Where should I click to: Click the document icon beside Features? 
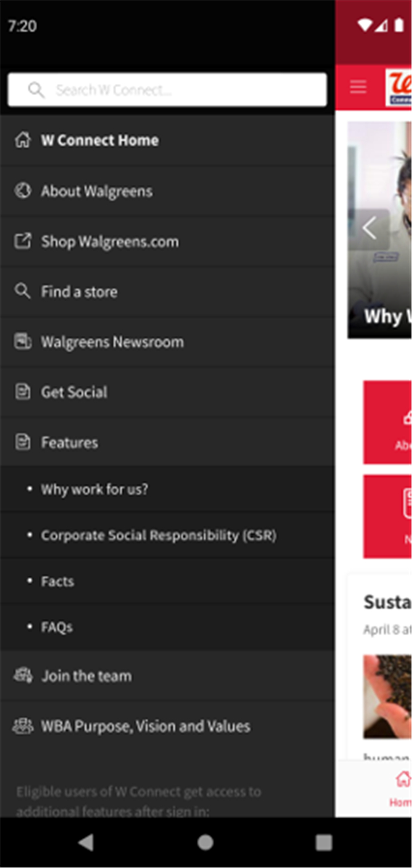[x=22, y=442]
